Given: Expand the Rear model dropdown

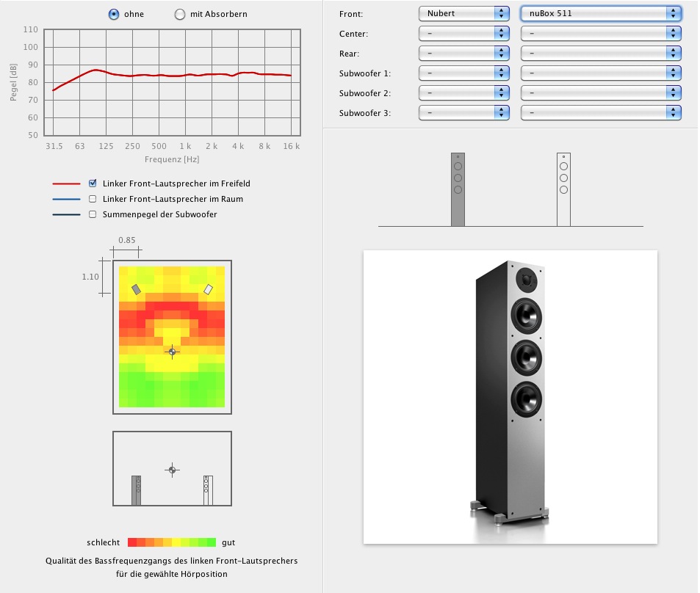Looking at the screenshot, I should pyautogui.click(x=600, y=53).
